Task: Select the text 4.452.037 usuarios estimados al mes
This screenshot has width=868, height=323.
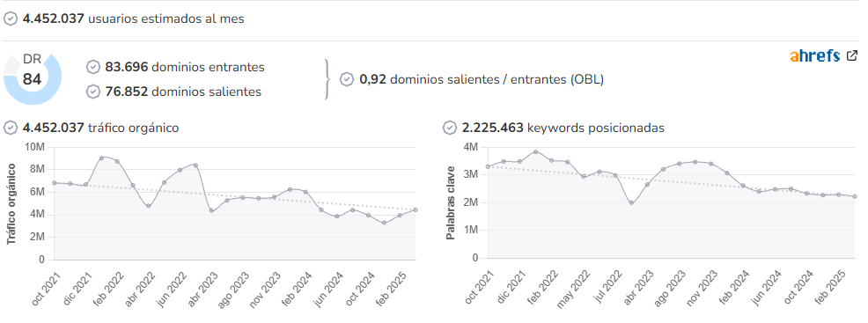Action: 134,18
